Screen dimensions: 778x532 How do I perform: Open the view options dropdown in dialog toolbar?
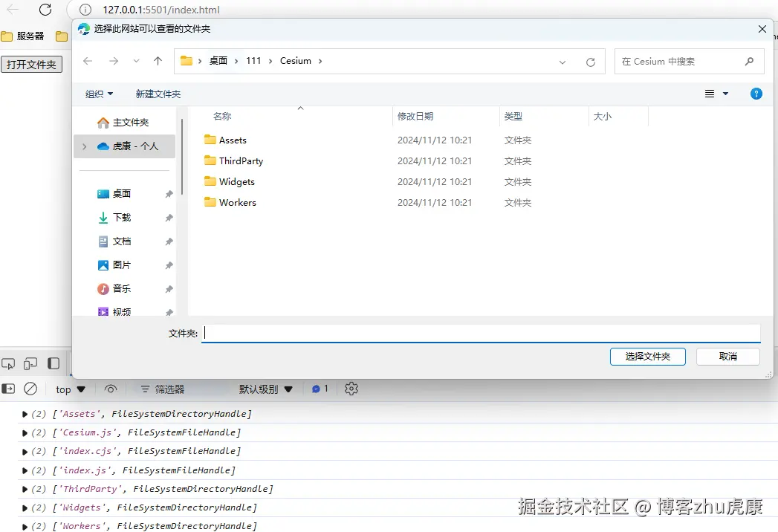coord(716,94)
